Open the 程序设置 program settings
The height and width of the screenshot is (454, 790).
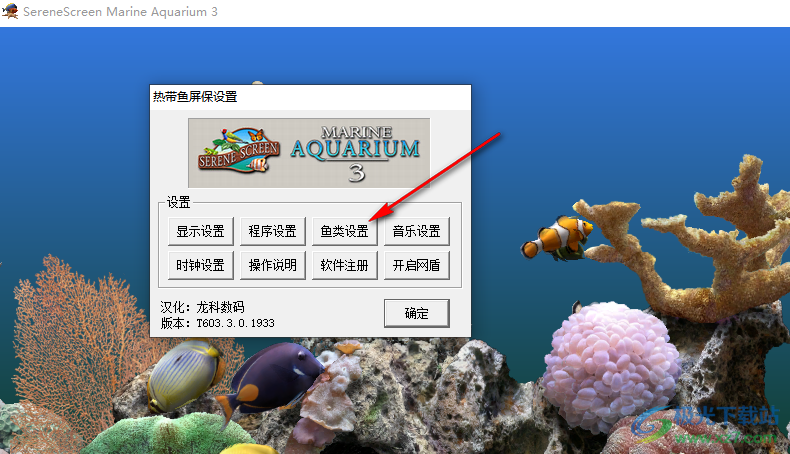tap(273, 231)
